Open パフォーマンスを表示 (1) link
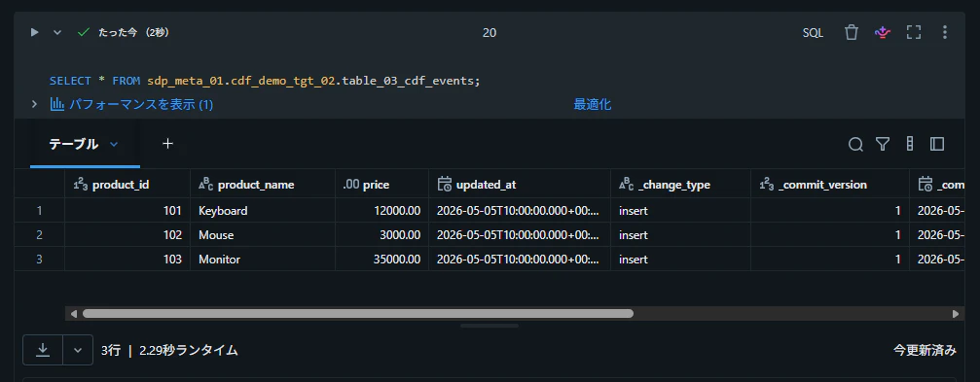Image resolution: width=980 pixels, height=382 pixels. [x=132, y=105]
